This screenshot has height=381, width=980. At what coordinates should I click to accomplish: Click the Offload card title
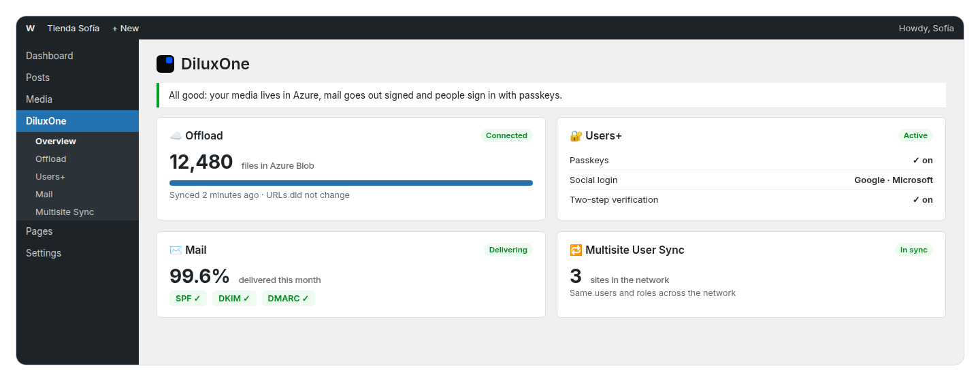click(204, 135)
